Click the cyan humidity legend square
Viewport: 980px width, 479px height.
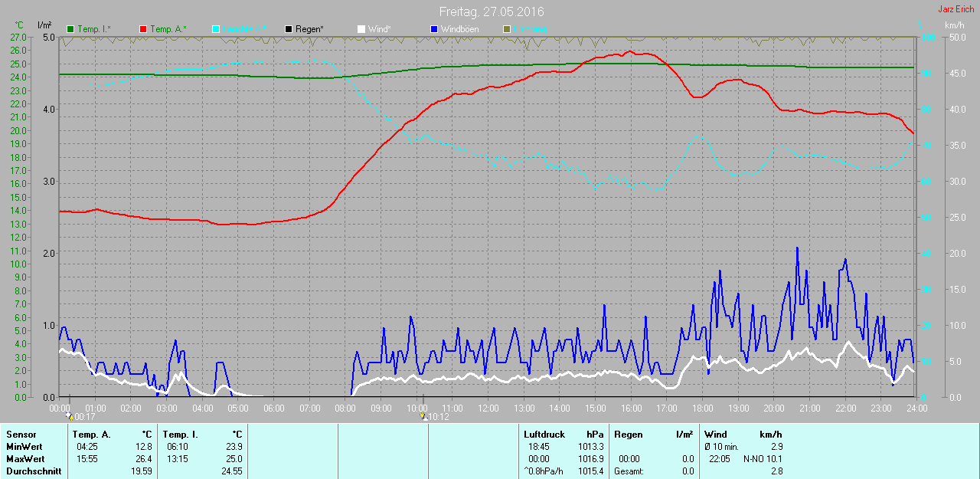pyautogui.click(x=216, y=29)
